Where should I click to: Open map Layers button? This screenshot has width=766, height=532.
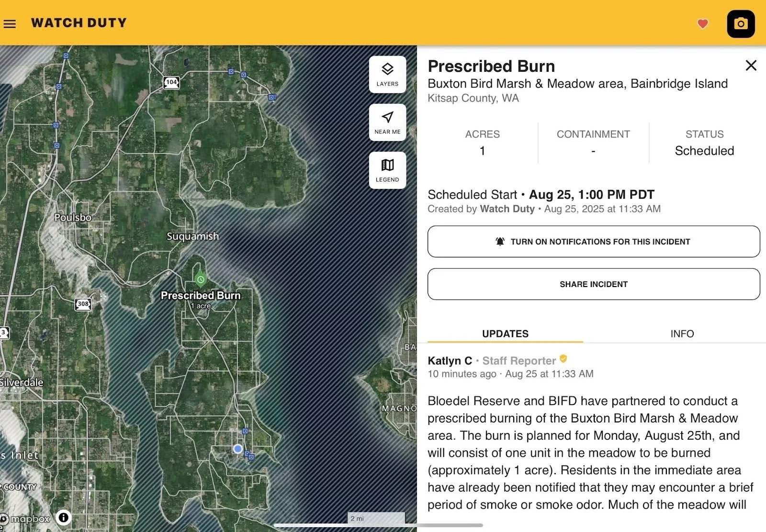387,75
